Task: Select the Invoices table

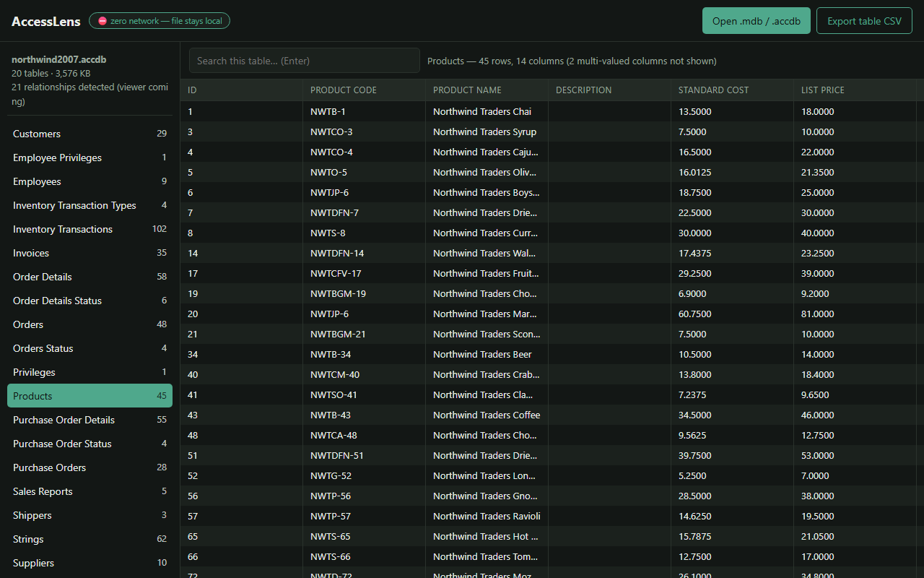Action: pyautogui.click(x=90, y=253)
